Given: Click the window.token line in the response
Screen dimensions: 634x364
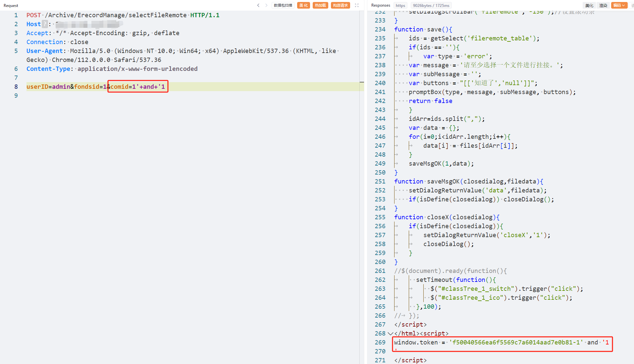Looking at the screenshot, I should point(502,342).
